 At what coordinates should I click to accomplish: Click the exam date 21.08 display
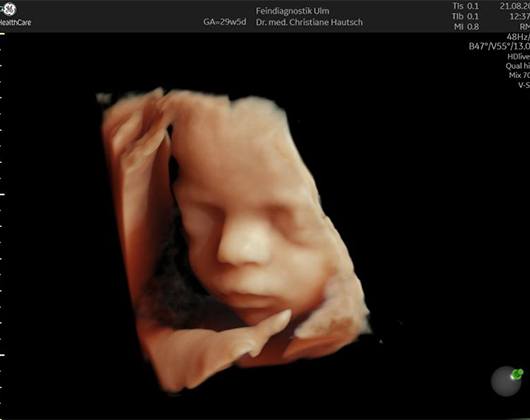pyautogui.click(x=514, y=6)
